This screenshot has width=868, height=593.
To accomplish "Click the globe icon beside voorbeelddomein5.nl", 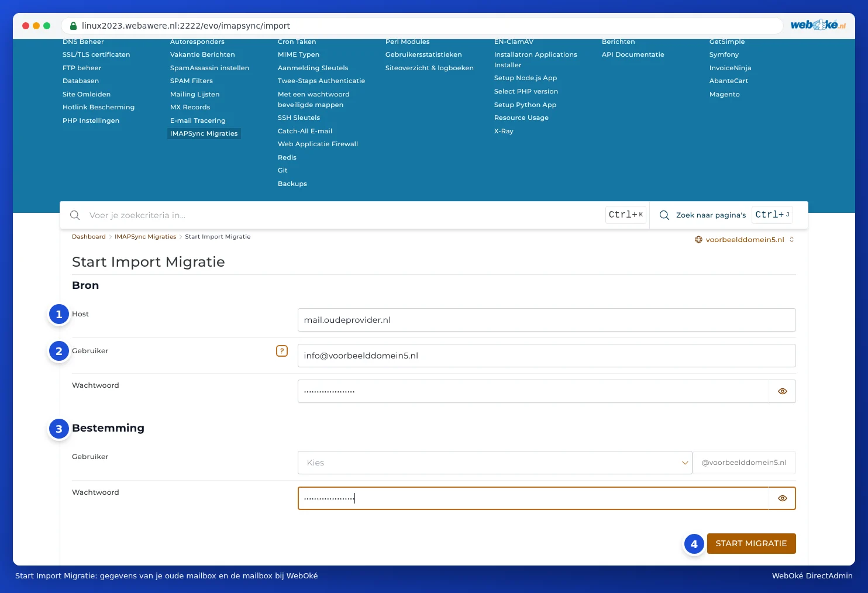I will tap(698, 240).
